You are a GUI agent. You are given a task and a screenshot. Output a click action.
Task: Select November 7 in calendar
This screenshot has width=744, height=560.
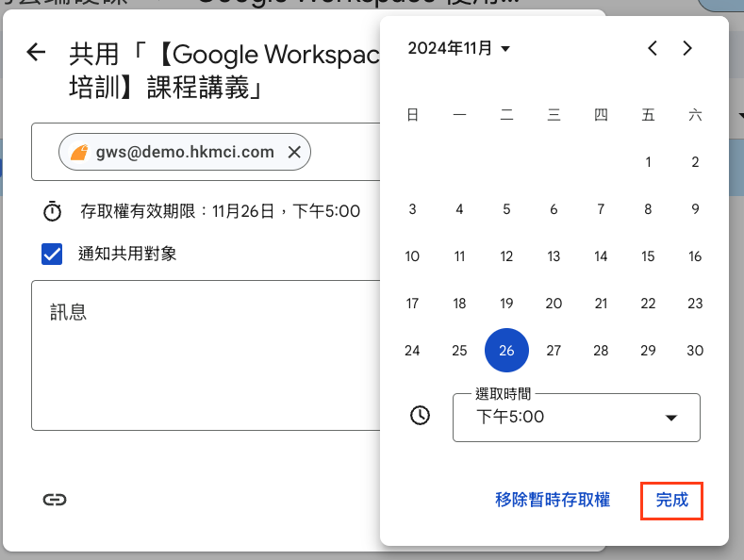tap(601, 209)
